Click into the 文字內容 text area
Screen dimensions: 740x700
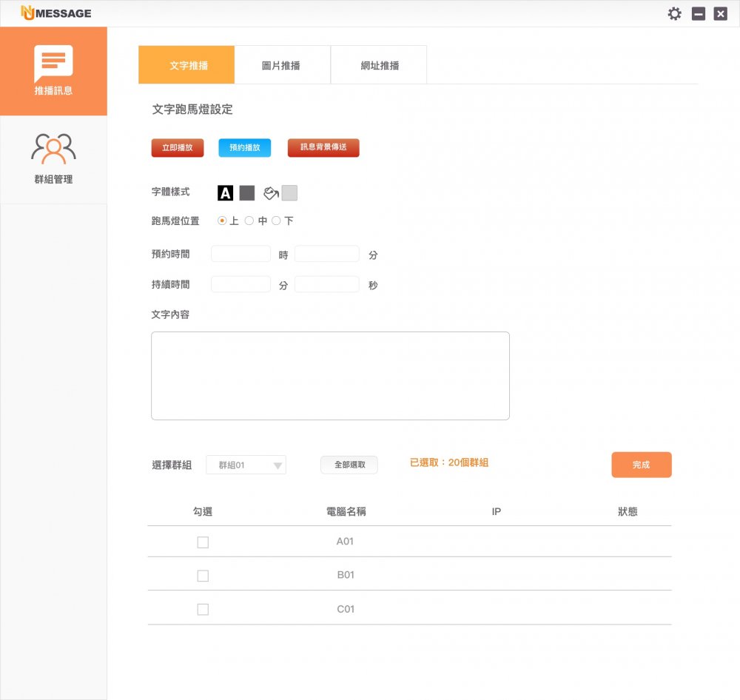[x=330, y=376]
